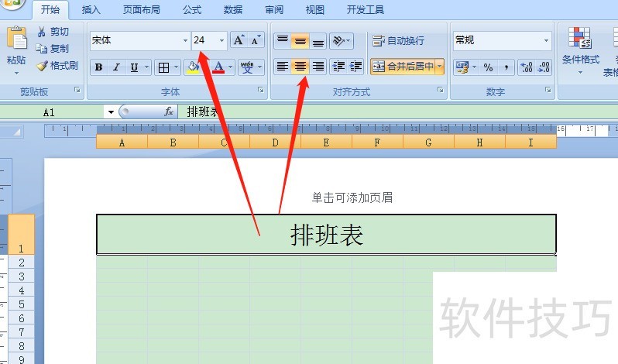The height and width of the screenshot is (364, 618).
Task: Toggle Italic formatting
Action: point(116,67)
